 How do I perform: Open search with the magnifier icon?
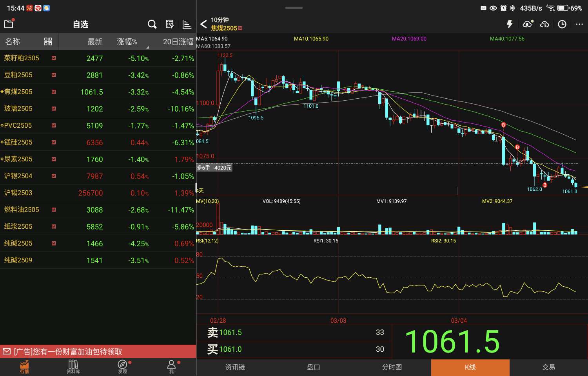point(152,24)
